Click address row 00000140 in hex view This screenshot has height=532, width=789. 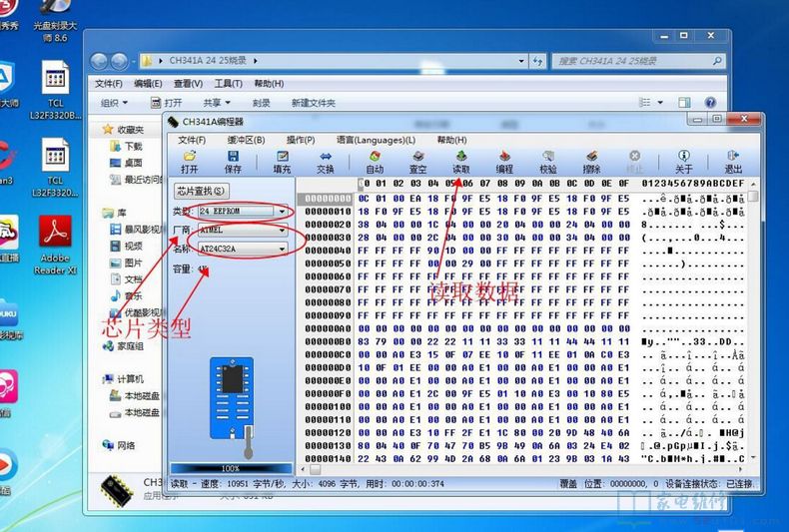pos(328,458)
